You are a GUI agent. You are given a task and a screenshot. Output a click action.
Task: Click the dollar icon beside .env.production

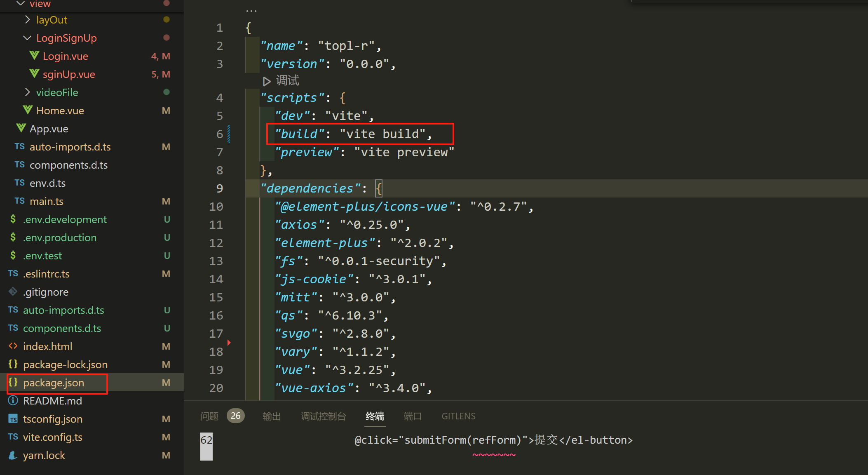click(x=13, y=237)
